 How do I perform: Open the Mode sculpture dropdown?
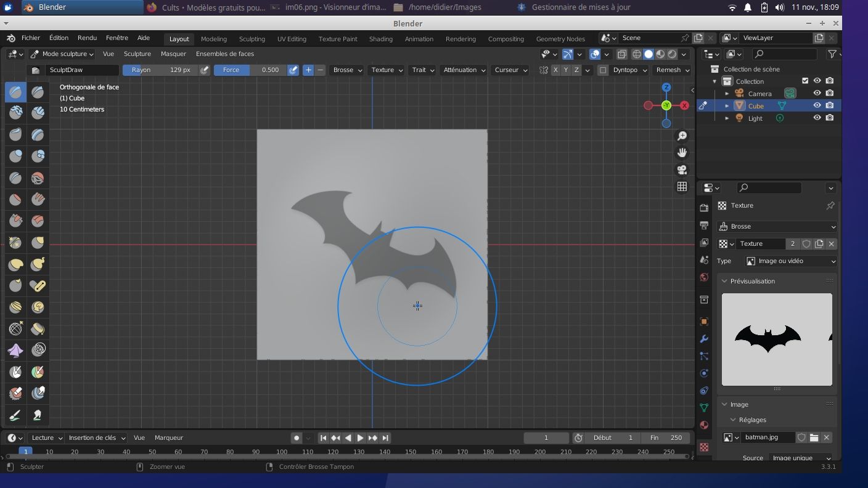click(x=62, y=54)
